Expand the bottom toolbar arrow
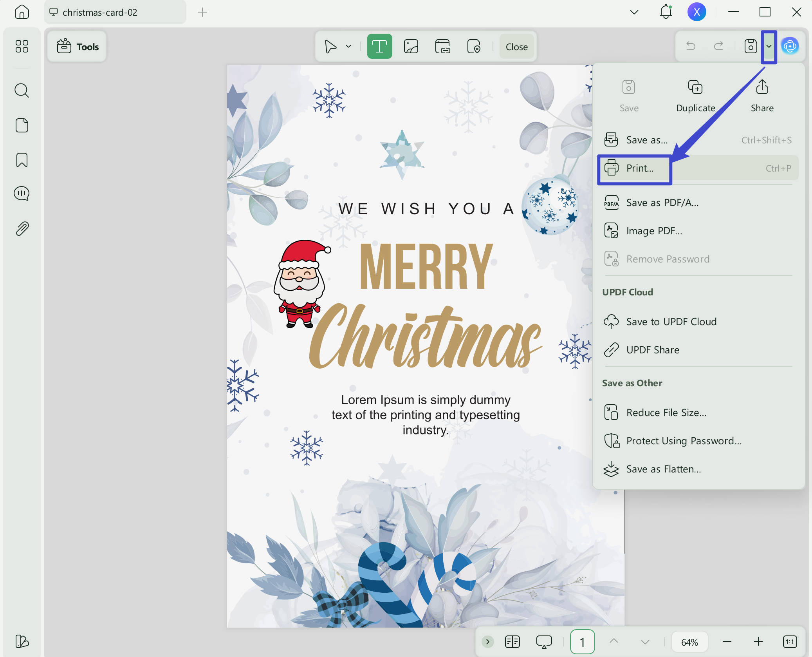This screenshot has height=657, width=812. [x=488, y=642]
